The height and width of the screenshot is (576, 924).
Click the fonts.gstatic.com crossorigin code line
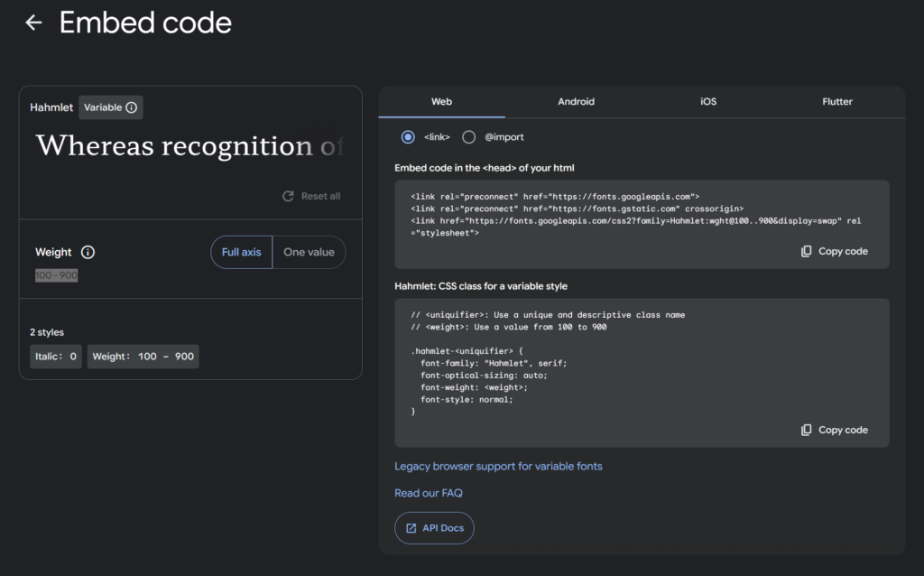(x=577, y=209)
